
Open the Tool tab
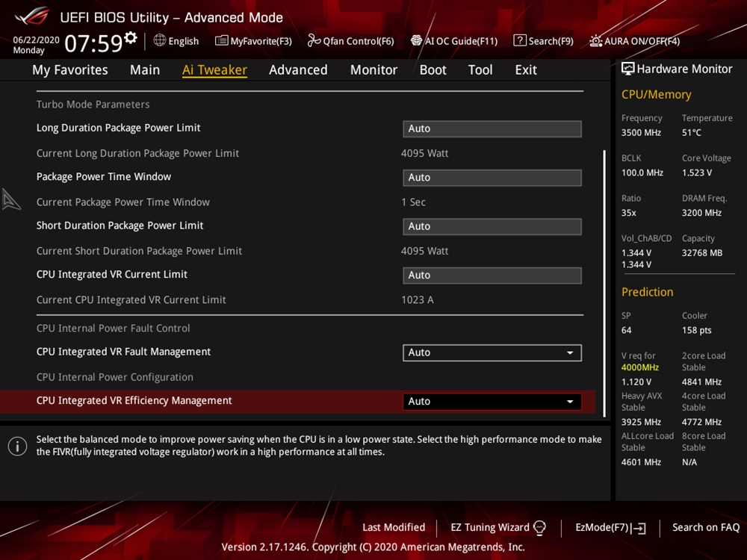coord(480,70)
